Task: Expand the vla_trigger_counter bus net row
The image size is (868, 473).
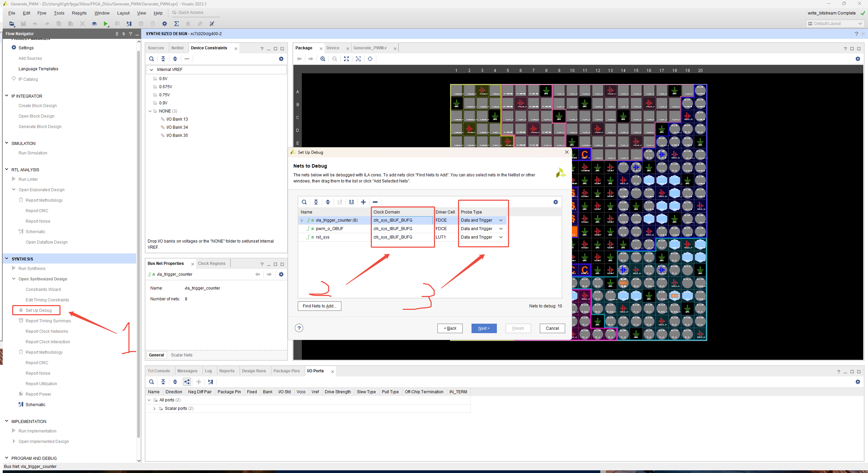Action: tap(302, 220)
